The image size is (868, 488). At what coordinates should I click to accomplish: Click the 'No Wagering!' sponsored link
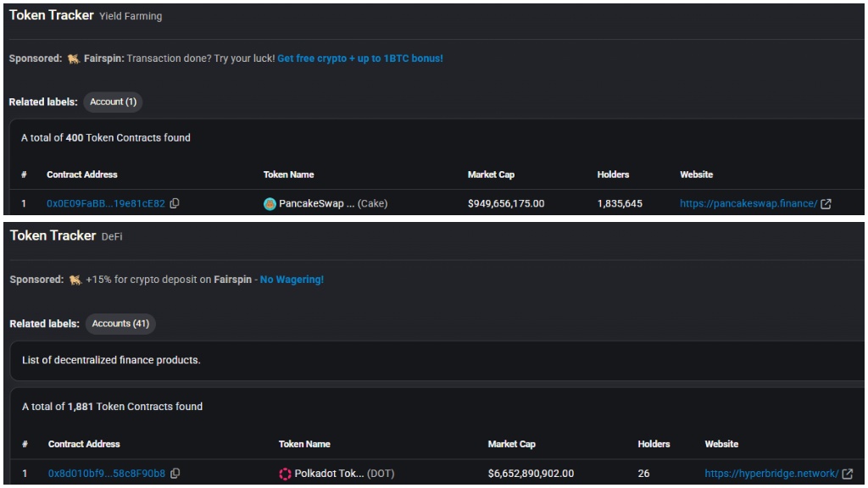tap(292, 280)
